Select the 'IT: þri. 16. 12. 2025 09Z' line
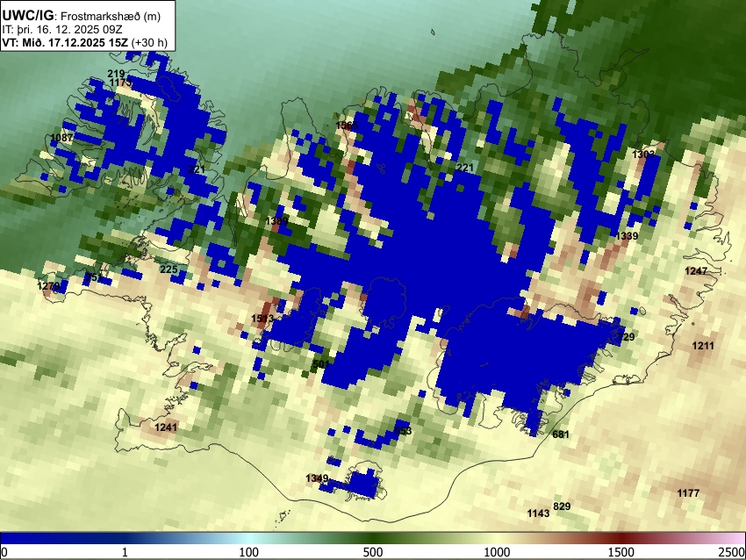 pos(62,30)
